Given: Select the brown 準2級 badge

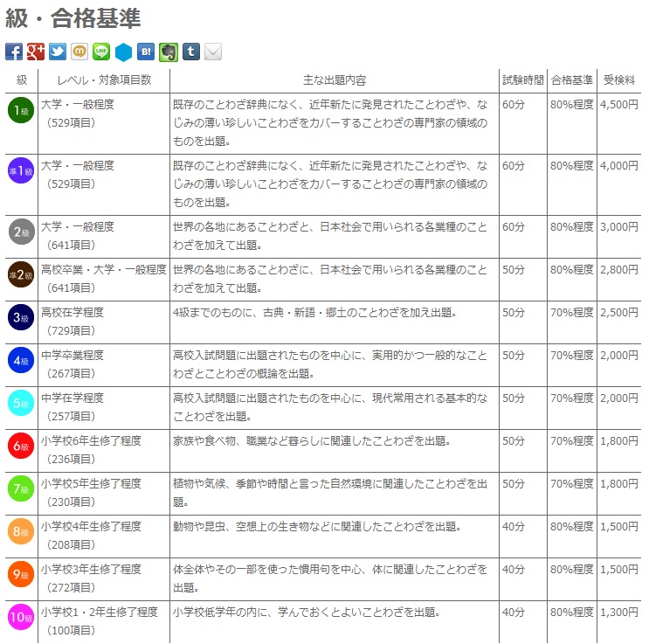Looking at the screenshot, I should pos(20,275).
